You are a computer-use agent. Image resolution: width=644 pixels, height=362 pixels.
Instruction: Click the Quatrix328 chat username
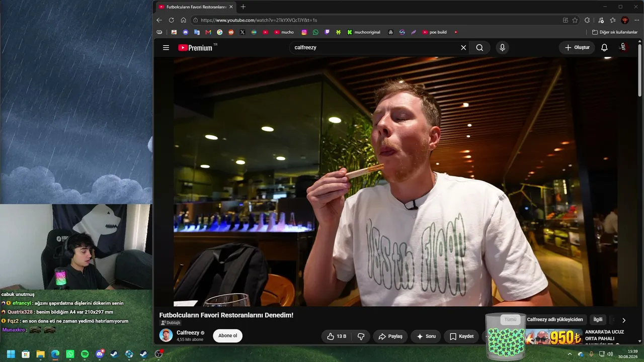point(20,312)
